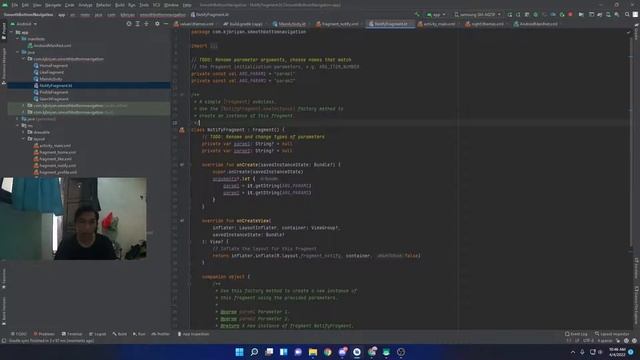Open the TODO tool window
Image resolution: width=640 pixels, height=360 pixels.
[19, 334]
